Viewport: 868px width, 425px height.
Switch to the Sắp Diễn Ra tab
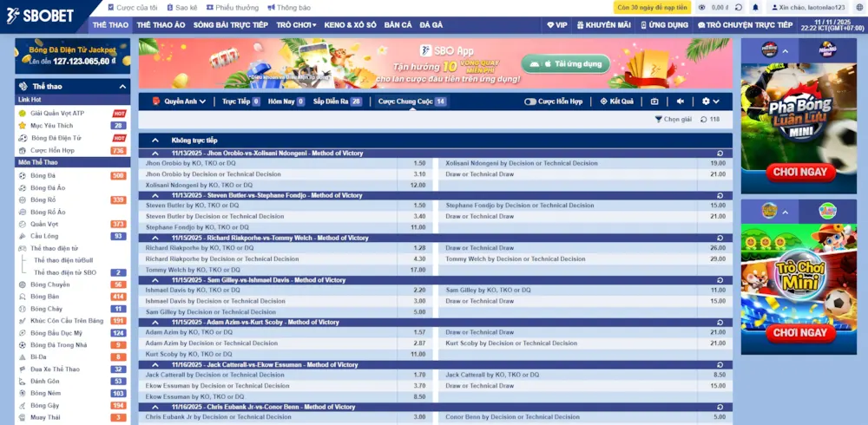(x=337, y=101)
